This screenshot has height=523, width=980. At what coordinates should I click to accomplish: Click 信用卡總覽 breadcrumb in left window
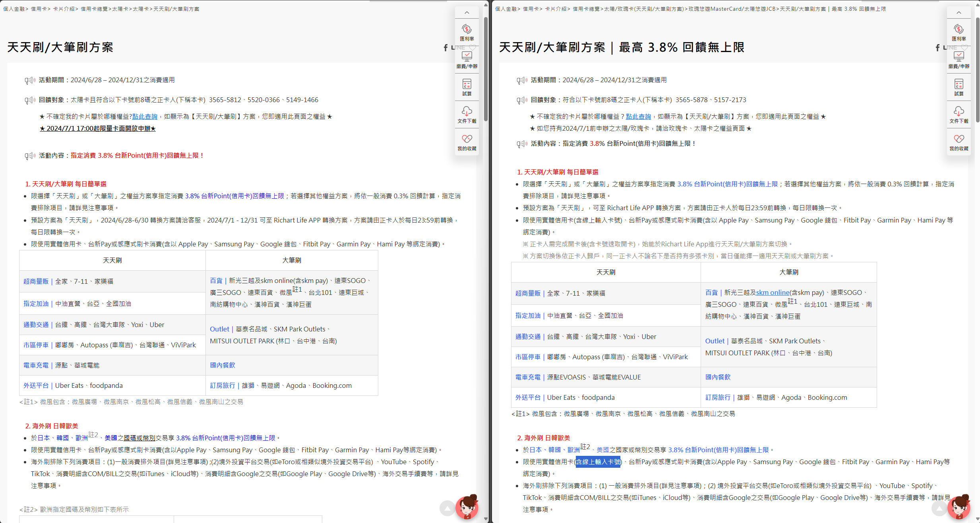94,9
